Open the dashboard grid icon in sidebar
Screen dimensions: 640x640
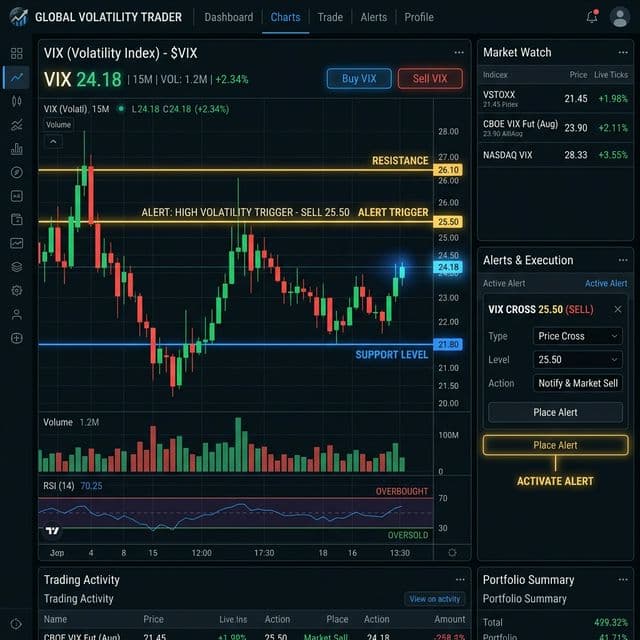pyautogui.click(x=17, y=53)
